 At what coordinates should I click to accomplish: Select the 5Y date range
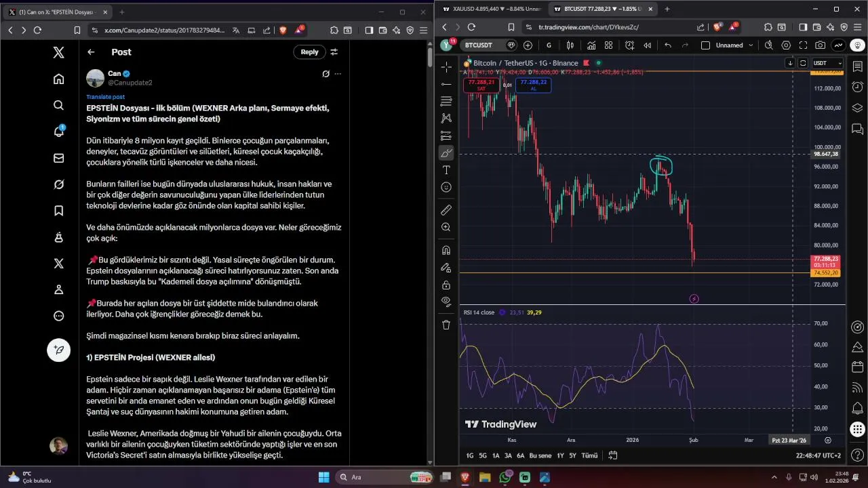572,455
